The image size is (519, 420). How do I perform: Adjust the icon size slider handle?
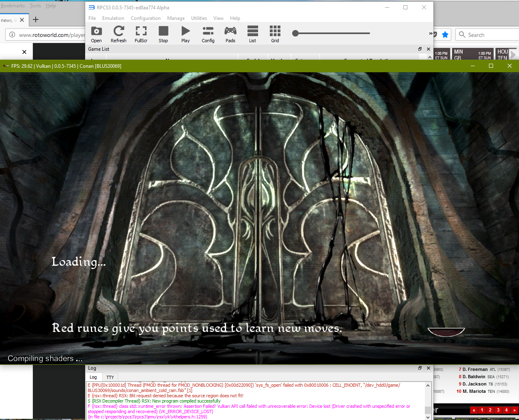(x=295, y=33)
